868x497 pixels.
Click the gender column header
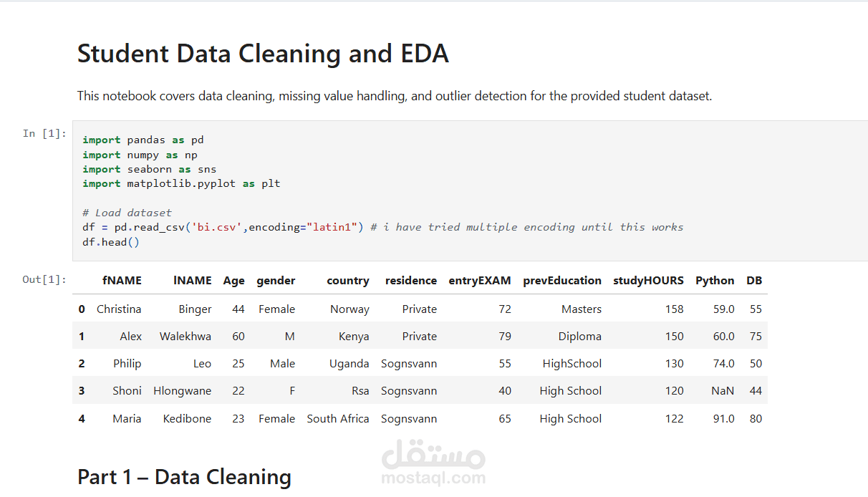click(x=276, y=281)
